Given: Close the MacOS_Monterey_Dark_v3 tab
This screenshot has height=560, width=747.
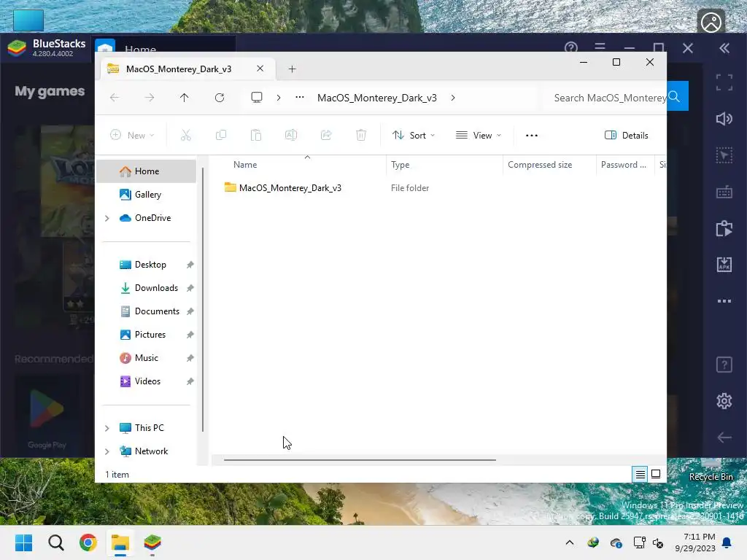Looking at the screenshot, I should [x=260, y=69].
